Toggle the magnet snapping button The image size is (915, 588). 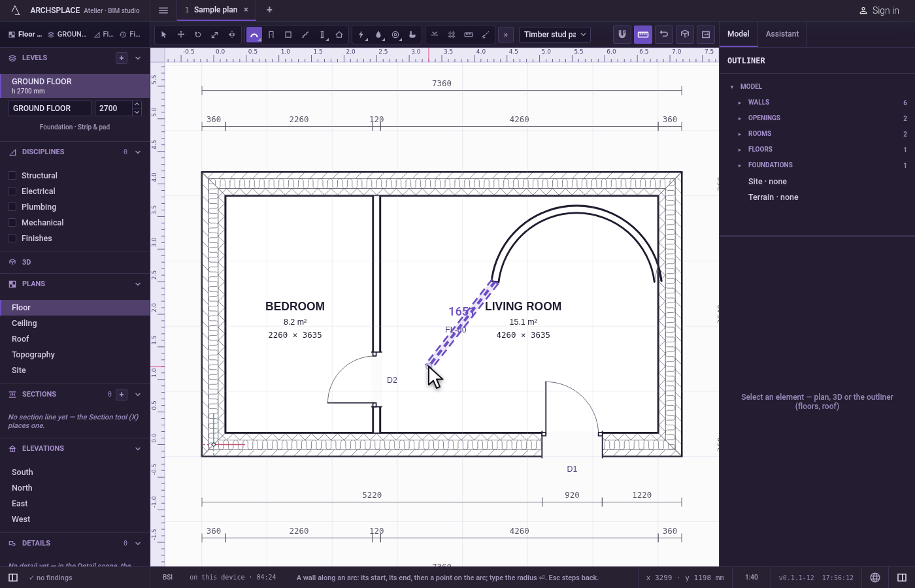(x=622, y=35)
